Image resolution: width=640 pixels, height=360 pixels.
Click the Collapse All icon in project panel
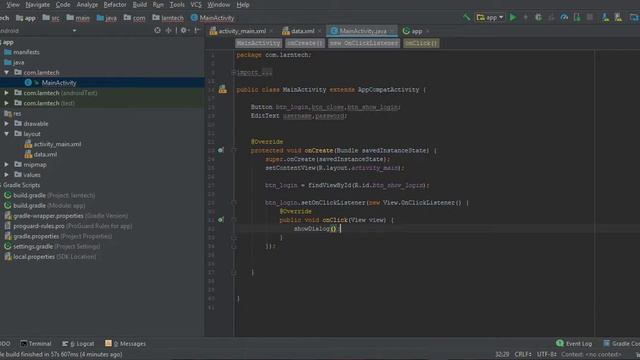pos(169,30)
